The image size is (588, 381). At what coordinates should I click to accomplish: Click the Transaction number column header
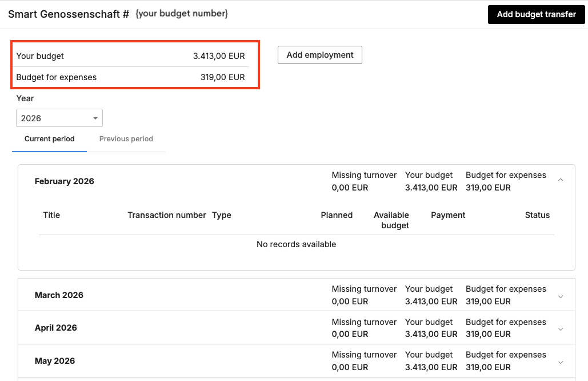(x=166, y=216)
